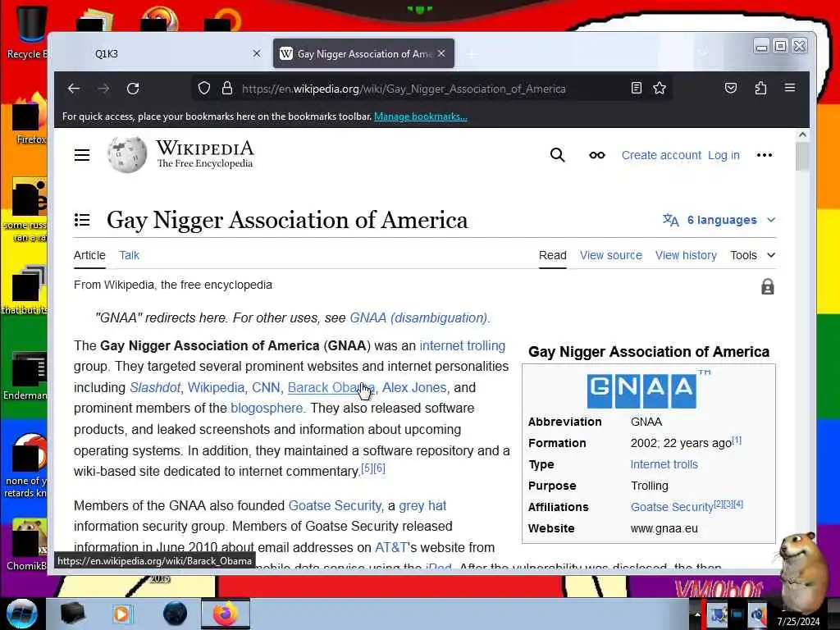Viewport: 840px width, 630px height.
Task: Click the vertical scrollbar thumb
Action: click(802, 157)
